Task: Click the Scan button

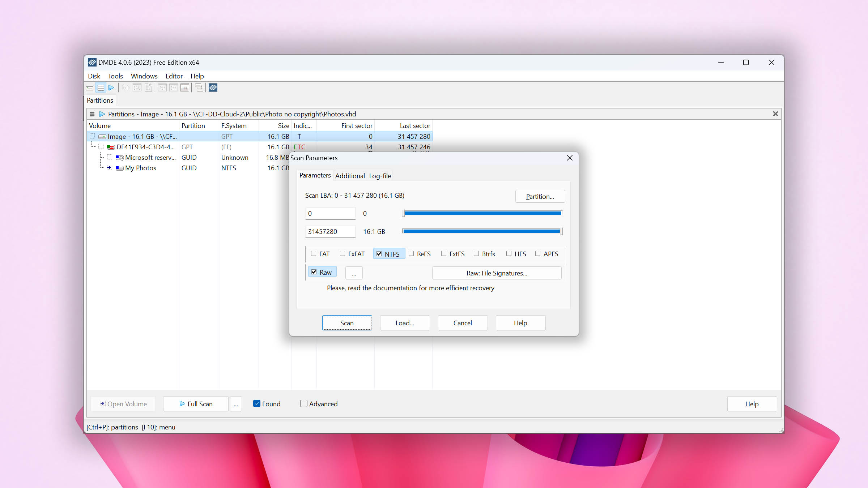Action: click(x=347, y=323)
